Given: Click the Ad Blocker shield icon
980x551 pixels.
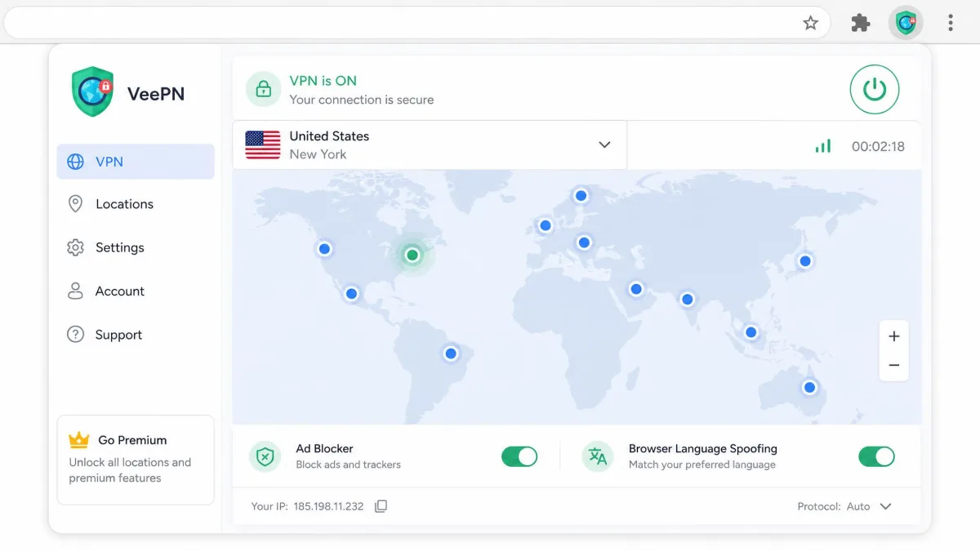Looking at the screenshot, I should pos(265,456).
